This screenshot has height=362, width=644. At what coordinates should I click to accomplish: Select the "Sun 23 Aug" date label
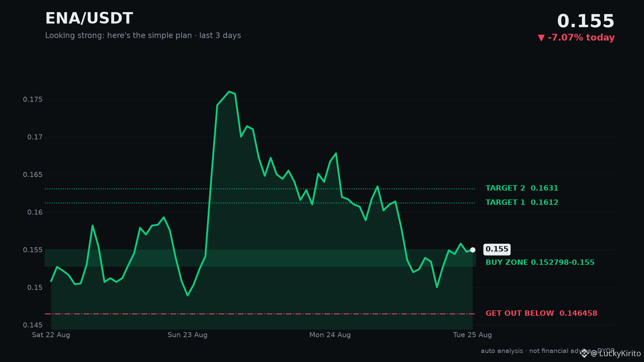tap(187, 335)
